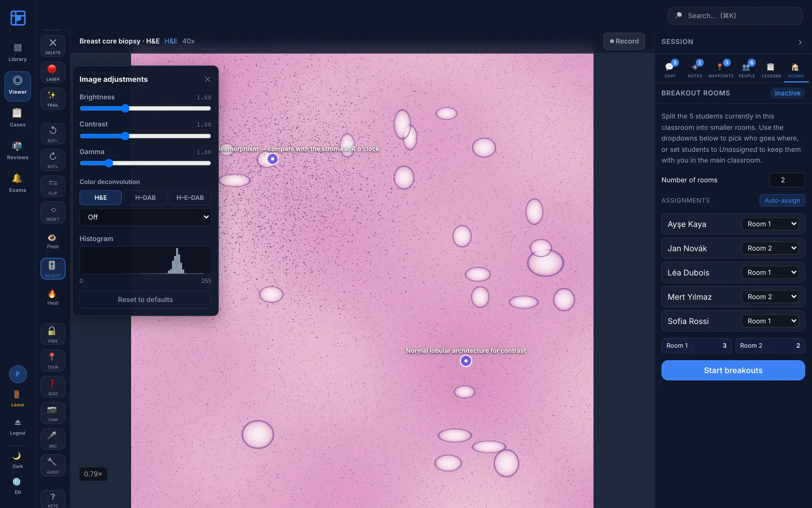Click the Brightness slider track
812x508 pixels.
[145, 109]
